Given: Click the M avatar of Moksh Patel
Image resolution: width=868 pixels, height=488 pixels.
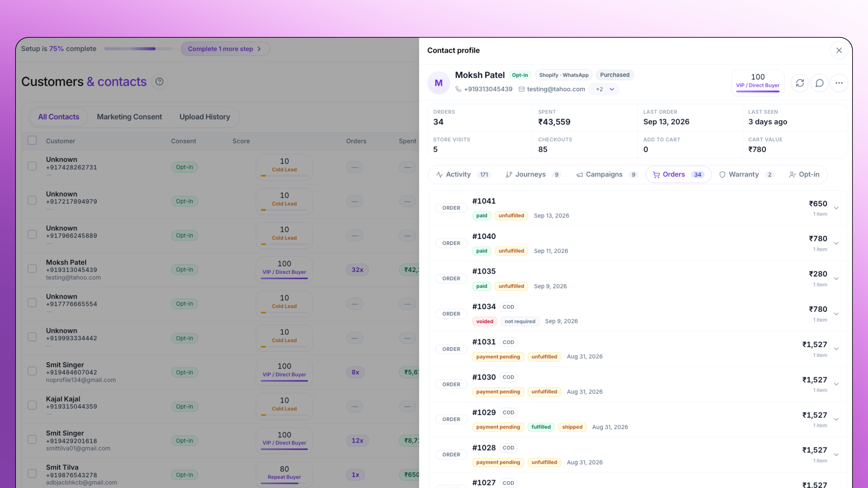Looking at the screenshot, I should point(439,83).
